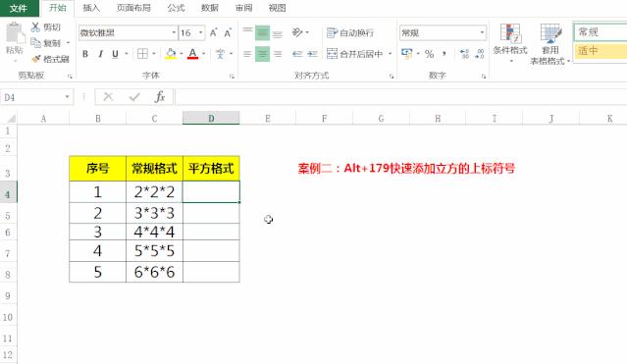This screenshot has height=364, width=627.
Task: Open the 公式 ribbon tab
Action: [x=176, y=8]
